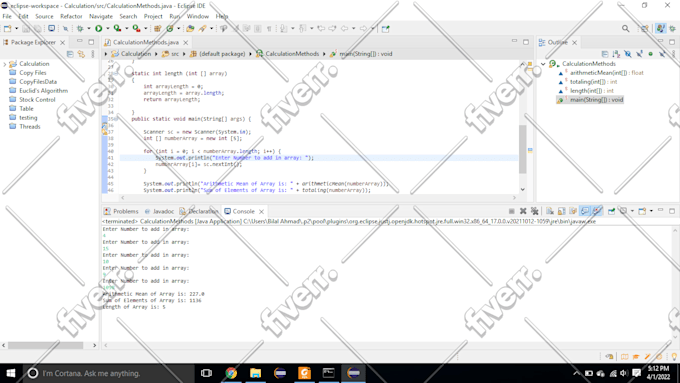Click the toolbar Search magnifier icon
The height and width of the screenshot is (383, 680).
pyautogui.click(x=625, y=28)
